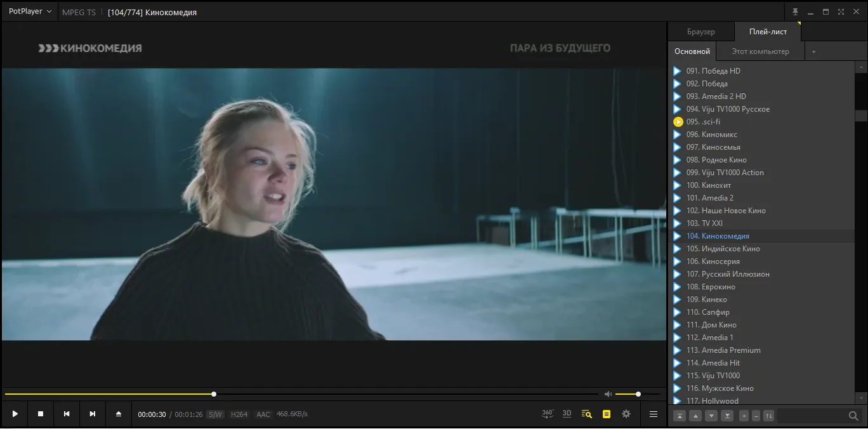Screen dimensions: 868x429
Task: Mute audio with the speaker icon
Action: click(608, 394)
